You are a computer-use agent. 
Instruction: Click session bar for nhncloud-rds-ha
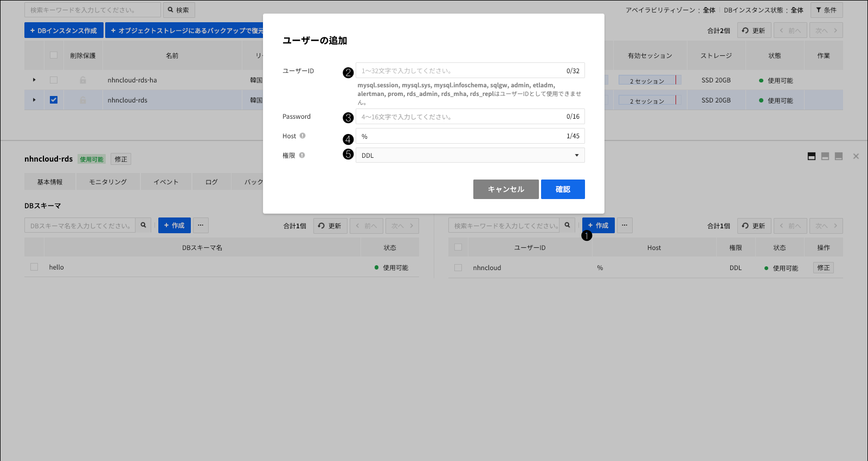click(650, 80)
